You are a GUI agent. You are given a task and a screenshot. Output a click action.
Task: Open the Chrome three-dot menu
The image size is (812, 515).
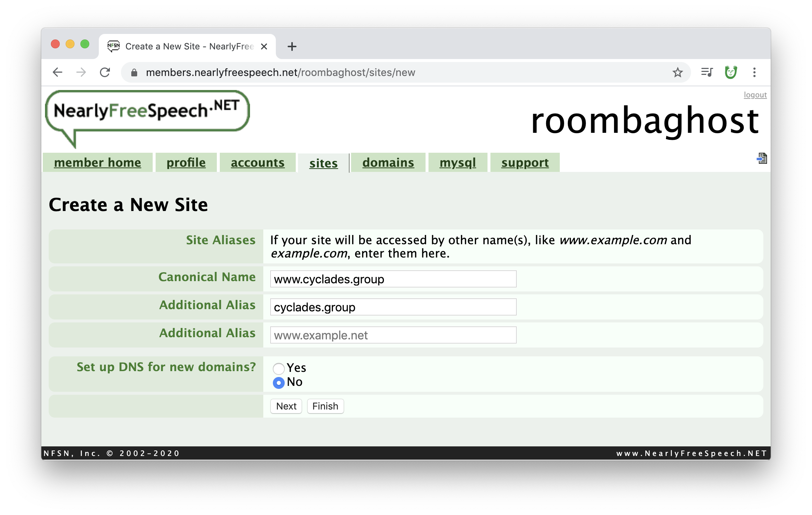point(754,72)
